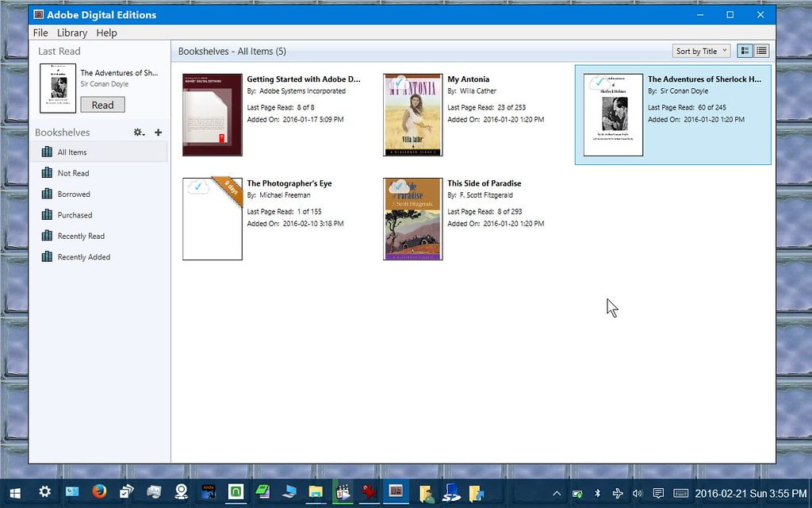Select the Getting Started with Adobe book cover
The width and height of the screenshot is (812, 508).
click(213, 114)
